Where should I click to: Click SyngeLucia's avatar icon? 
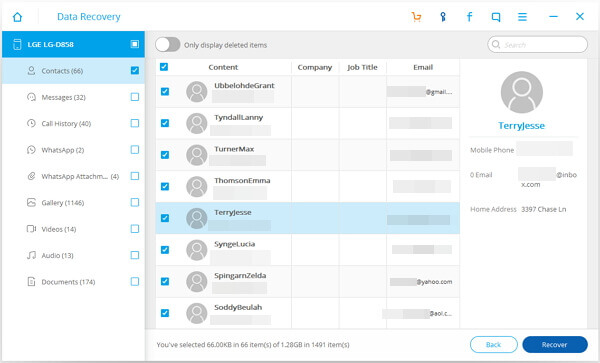(197, 250)
